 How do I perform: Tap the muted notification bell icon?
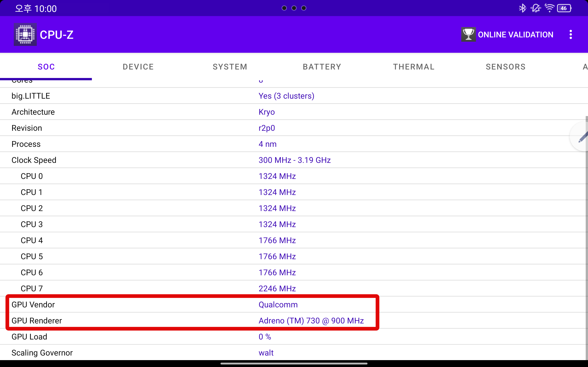[536, 8]
